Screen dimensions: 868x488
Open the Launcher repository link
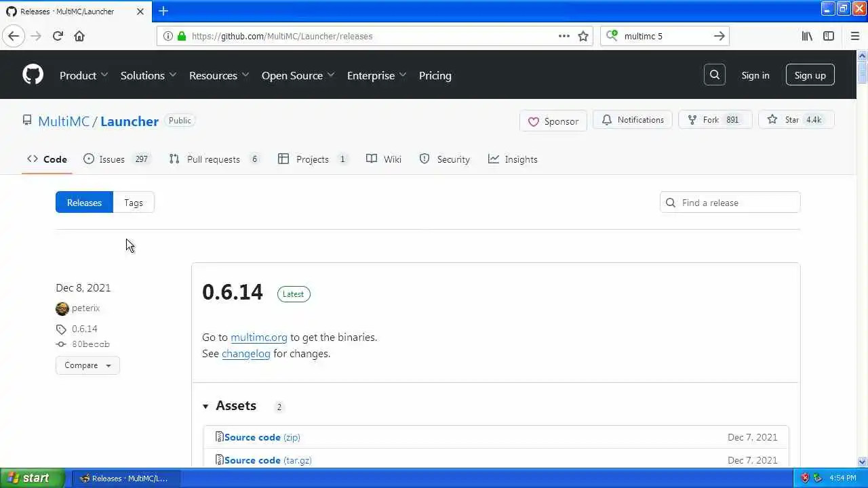pyautogui.click(x=130, y=121)
